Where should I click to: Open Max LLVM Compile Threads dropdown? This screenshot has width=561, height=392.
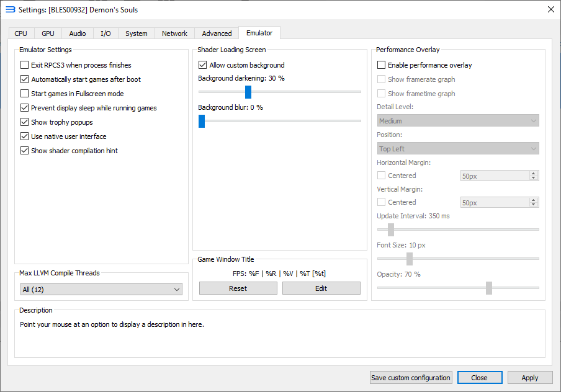pos(101,290)
